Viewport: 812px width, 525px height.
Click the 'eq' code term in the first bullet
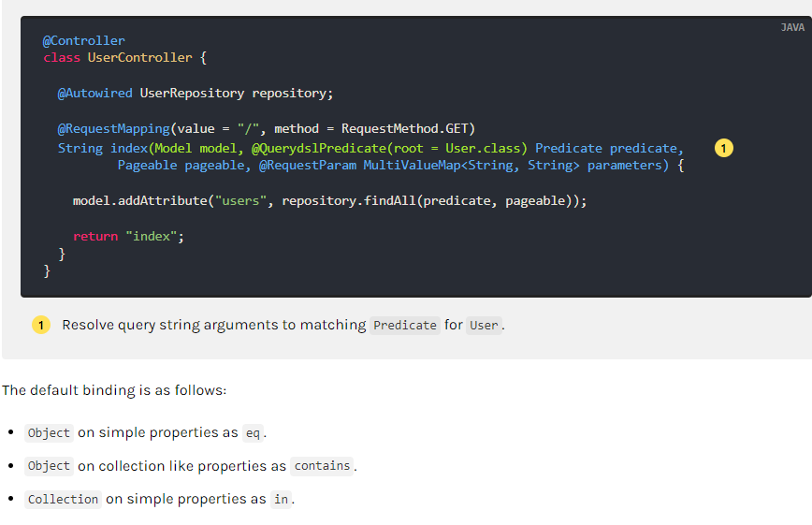(253, 433)
